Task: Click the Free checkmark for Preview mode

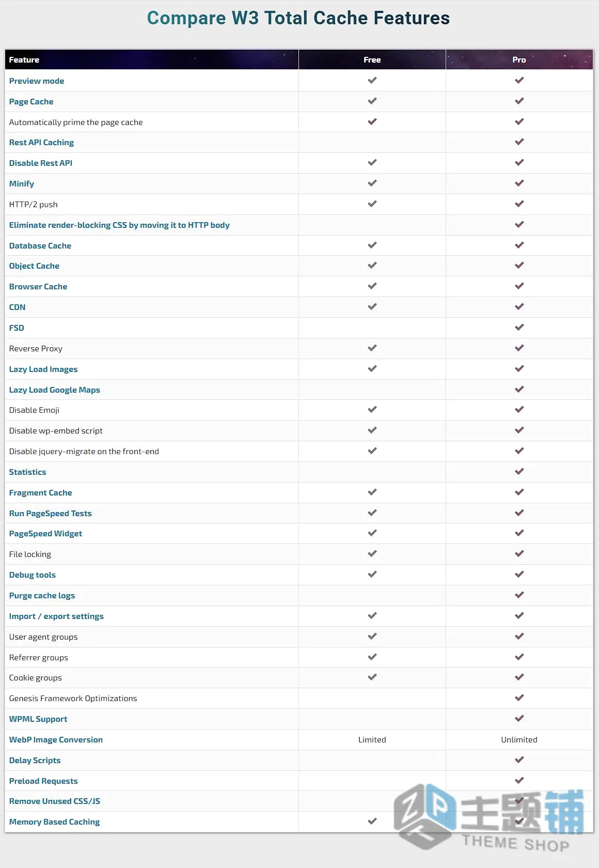Action: pyautogui.click(x=372, y=81)
